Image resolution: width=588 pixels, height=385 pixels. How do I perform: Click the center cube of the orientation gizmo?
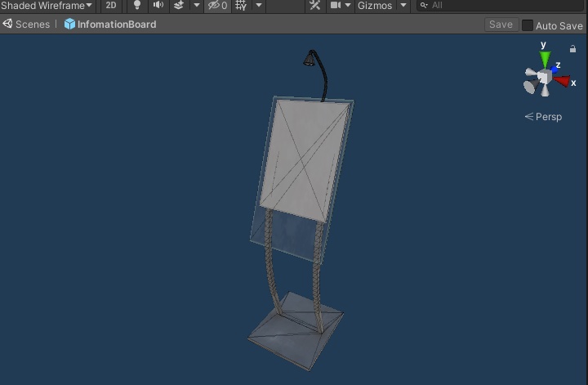pos(544,77)
